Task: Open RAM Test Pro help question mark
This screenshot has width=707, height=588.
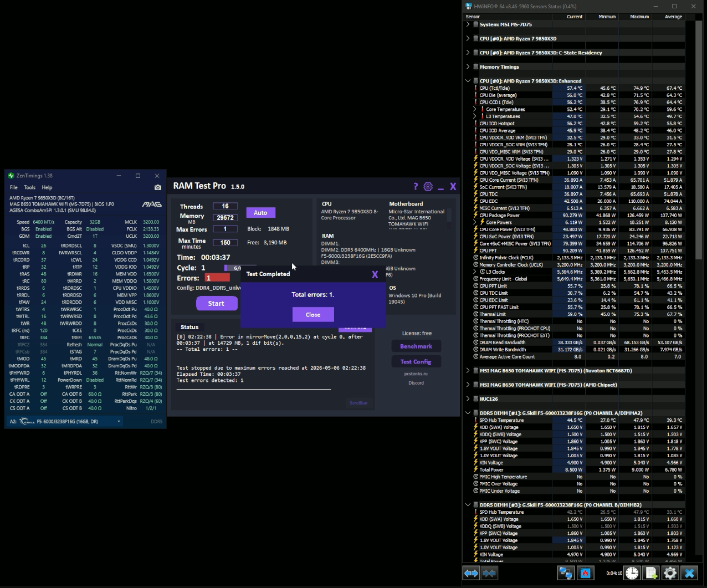Action: 416,187
